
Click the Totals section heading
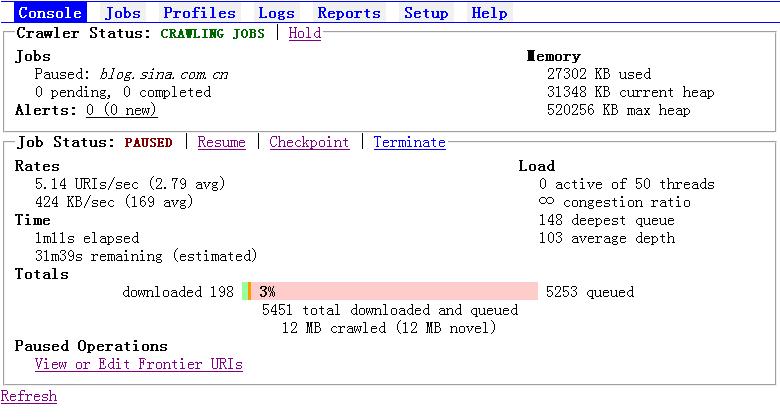tap(41, 274)
